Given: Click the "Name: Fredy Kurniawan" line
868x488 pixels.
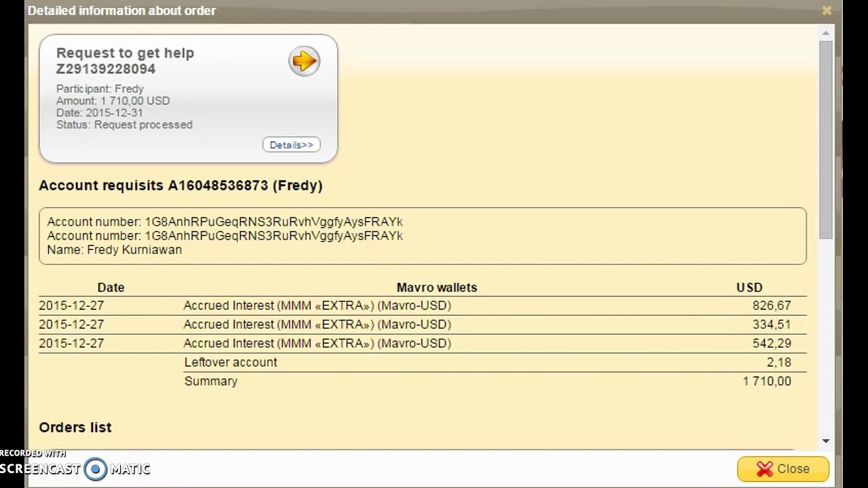Looking at the screenshot, I should [115, 249].
